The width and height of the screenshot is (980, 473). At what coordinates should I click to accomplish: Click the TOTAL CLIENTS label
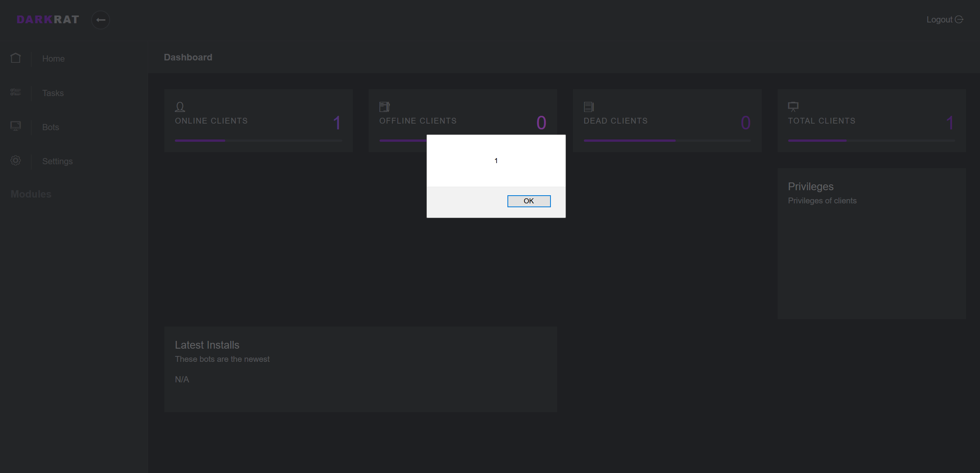[x=822, y=121]
